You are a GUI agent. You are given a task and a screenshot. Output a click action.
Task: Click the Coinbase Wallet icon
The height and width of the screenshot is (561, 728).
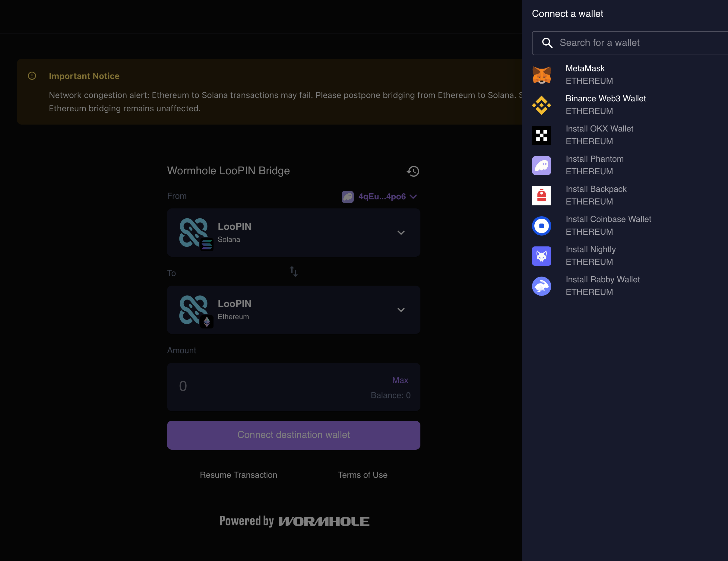click(x=542, y=226)
